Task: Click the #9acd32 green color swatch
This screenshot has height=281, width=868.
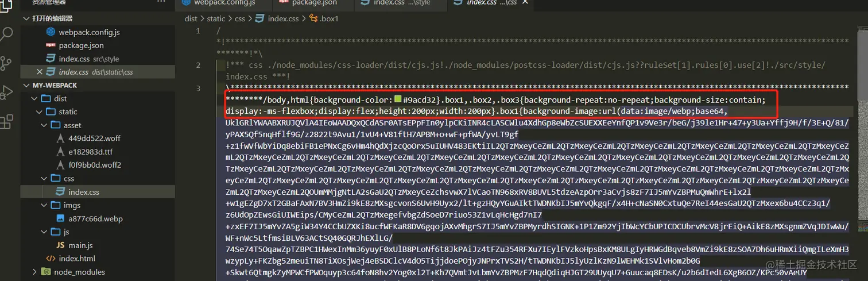Action: click(398, 100)
